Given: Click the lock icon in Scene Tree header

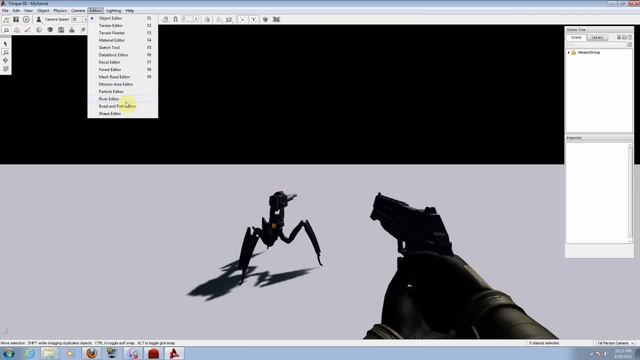Looking at the screenshot, I should point(619,38).
